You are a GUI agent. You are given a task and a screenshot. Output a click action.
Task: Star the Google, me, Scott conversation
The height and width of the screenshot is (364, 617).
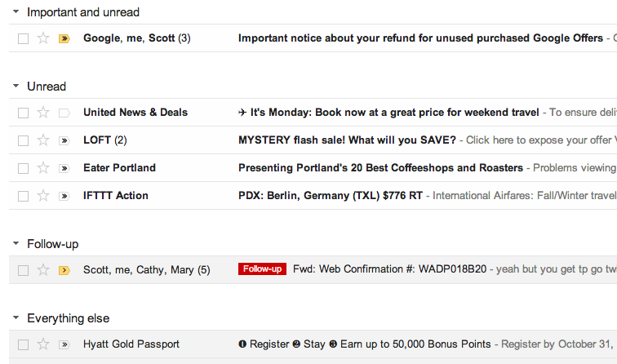(x=43, y=38)
